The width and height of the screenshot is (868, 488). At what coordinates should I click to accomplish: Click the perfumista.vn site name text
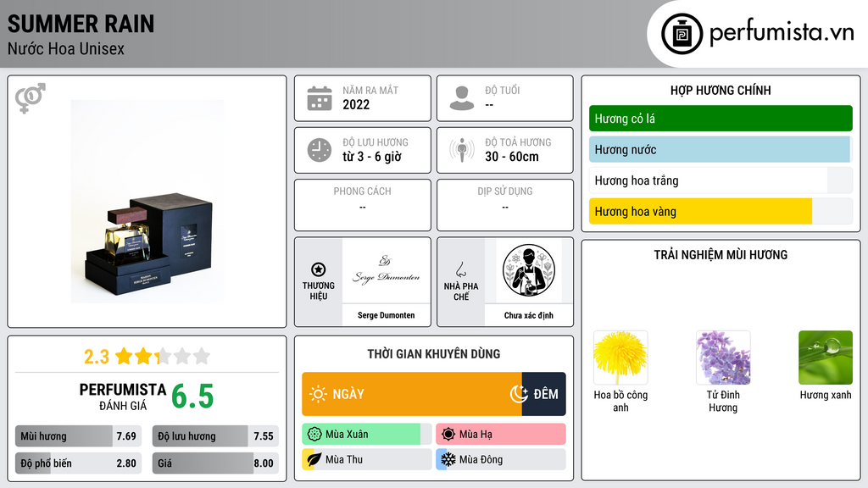coord(782,32)
